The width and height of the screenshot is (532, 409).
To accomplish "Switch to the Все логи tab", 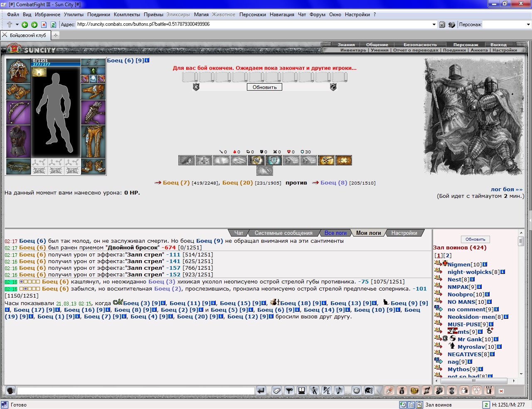I will click(x=335, y=233).
